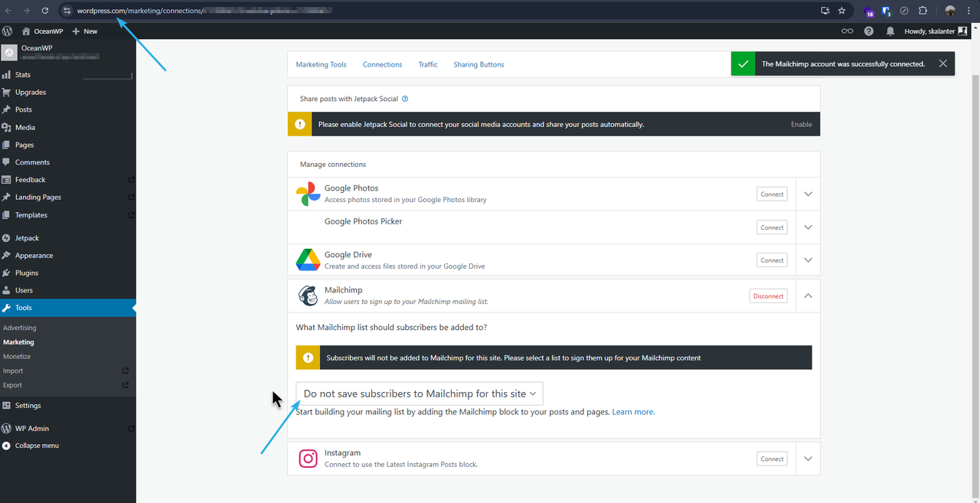Click the grey circular slash extension icon
The width and height of the screenshot is (980, 503).
tap(904, 11)
